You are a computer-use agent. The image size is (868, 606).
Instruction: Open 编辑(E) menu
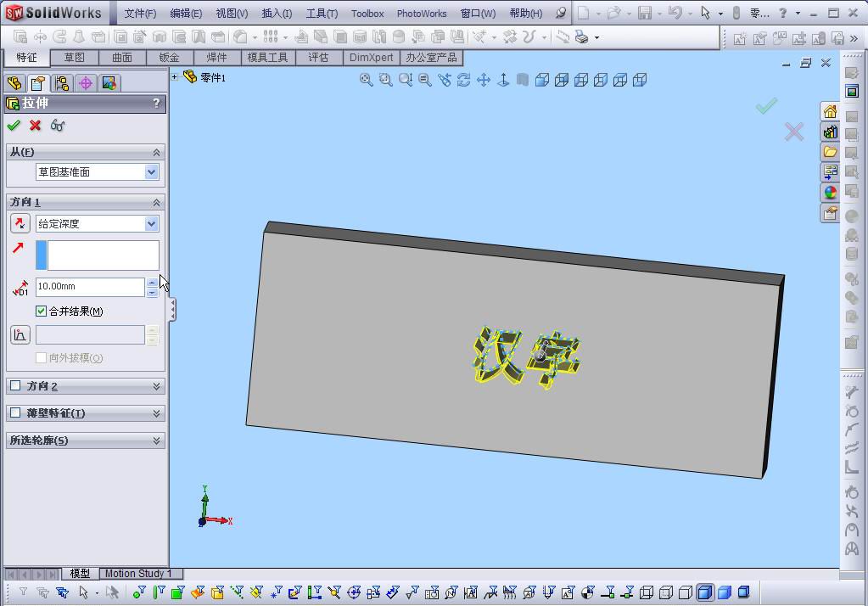[186, 14]
